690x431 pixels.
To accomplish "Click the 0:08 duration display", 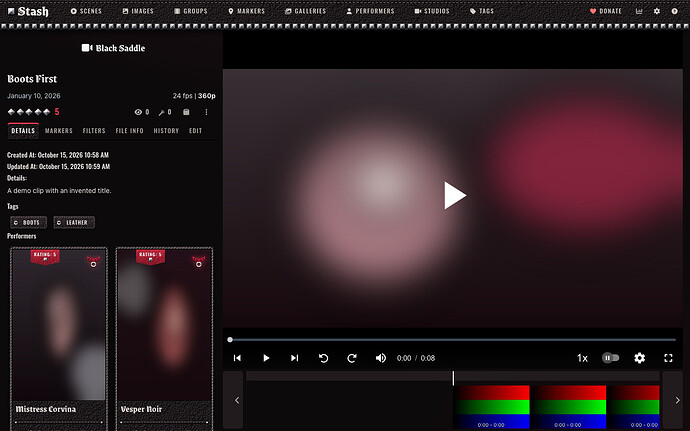I will [x=427, y=358].
